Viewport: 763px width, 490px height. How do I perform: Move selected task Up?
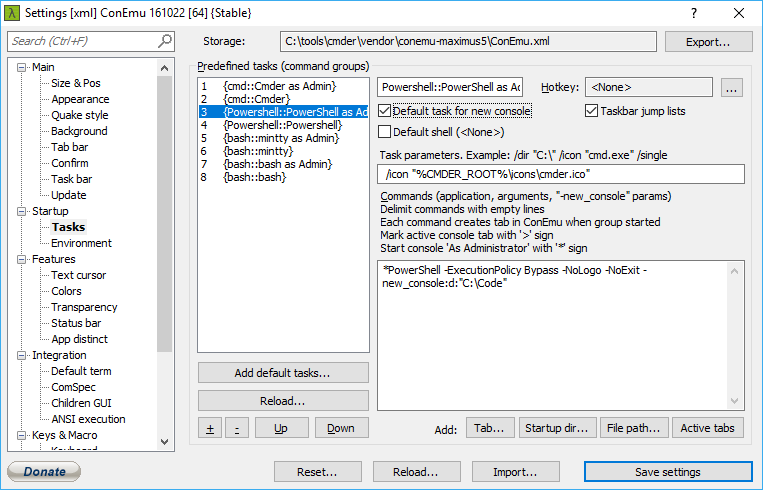click(281, 428)
